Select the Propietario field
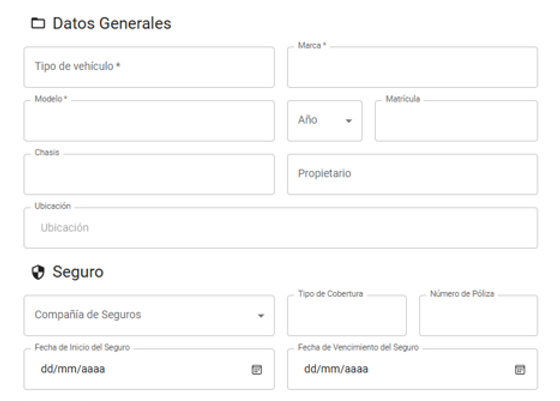 [412, 175]
